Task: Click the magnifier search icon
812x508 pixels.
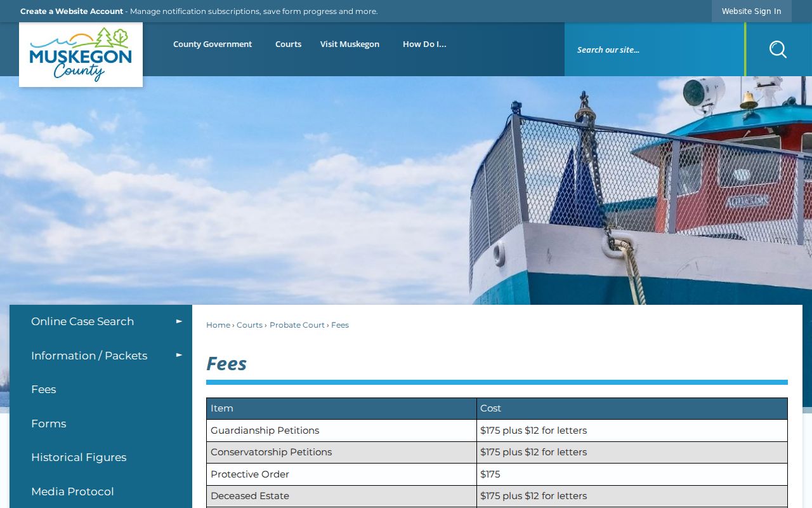Action: point(778,50)
